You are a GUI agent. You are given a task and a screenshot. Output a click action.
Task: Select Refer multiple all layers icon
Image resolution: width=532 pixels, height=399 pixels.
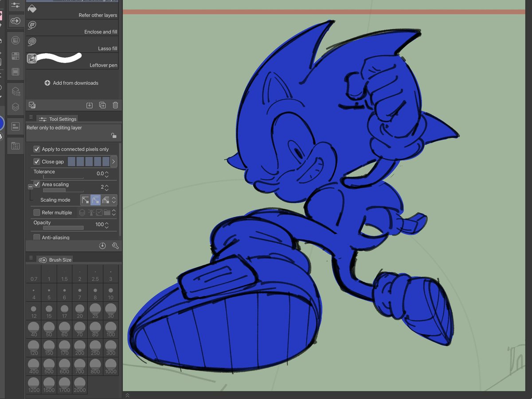[82, 213]
